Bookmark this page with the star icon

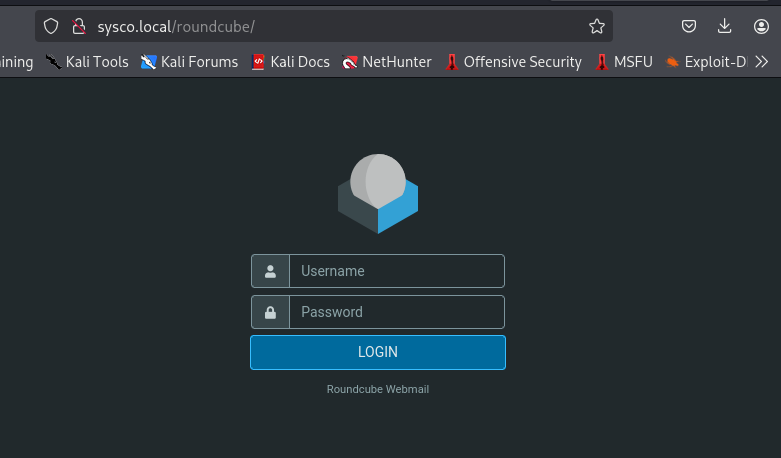pyautogui.click(x=597, y=26)
